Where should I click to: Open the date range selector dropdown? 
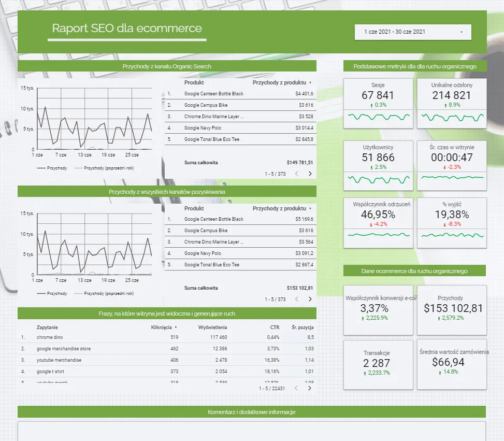pos(413,32)
